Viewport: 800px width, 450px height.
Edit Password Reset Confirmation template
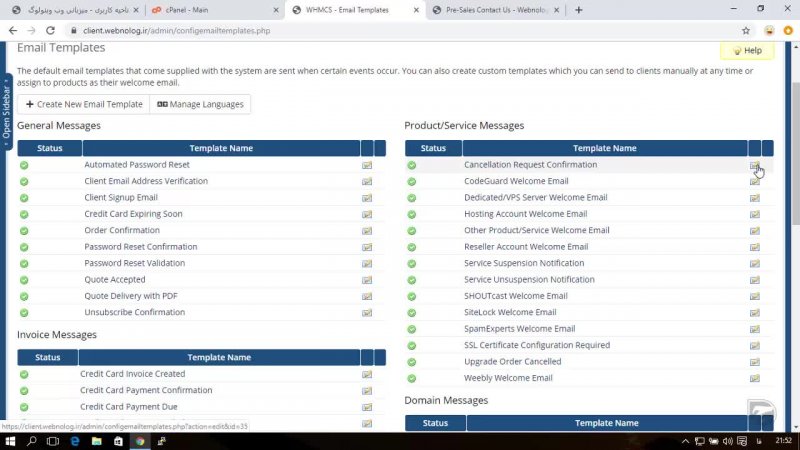coord(367,247)
